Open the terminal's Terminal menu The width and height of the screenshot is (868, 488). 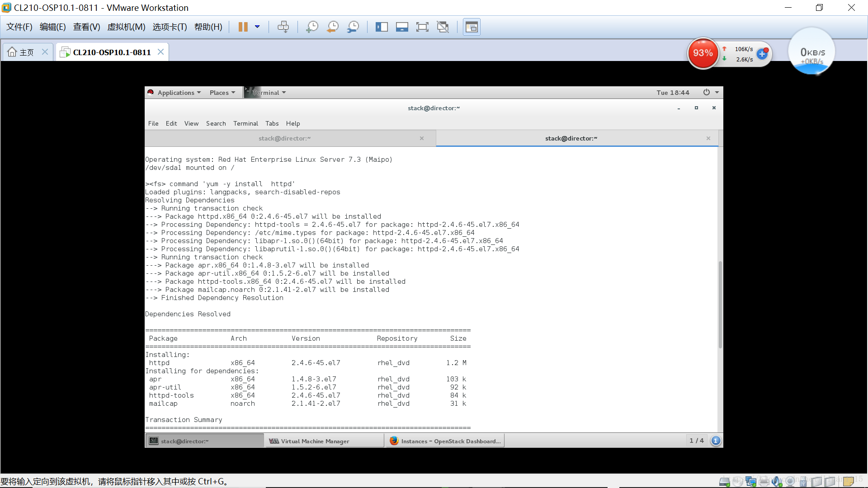tap(245, 123)
